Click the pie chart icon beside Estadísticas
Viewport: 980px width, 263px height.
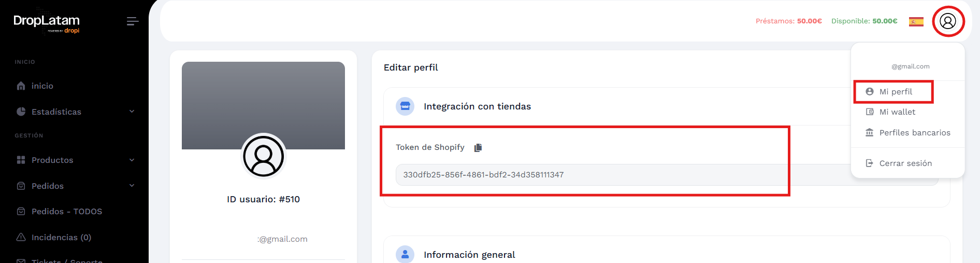[21, 112]
